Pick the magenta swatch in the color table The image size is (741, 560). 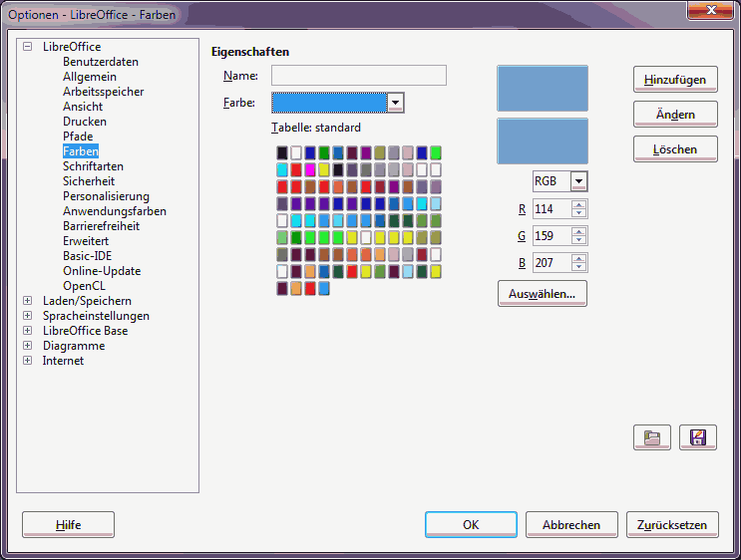tap(310, 169)
